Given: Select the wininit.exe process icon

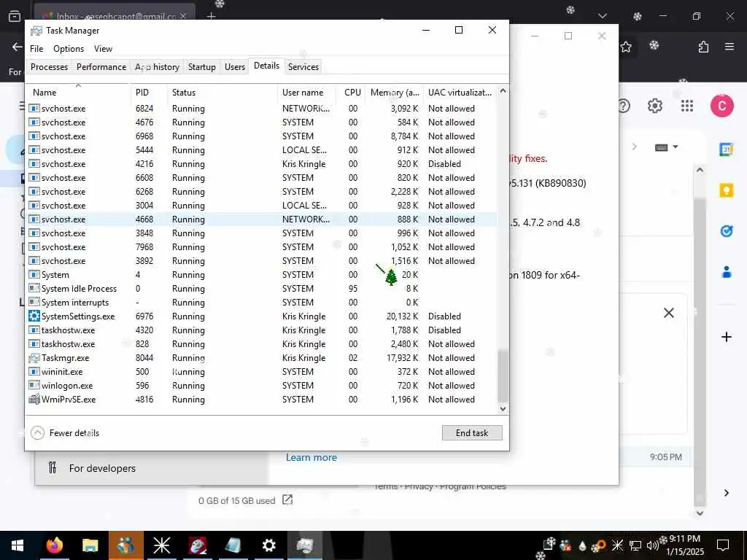Looking at the screenshot, I should [x=34, y=371].
